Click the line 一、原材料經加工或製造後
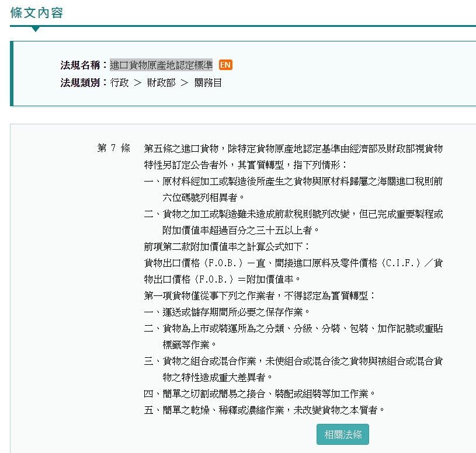 [x=293, y=181]
